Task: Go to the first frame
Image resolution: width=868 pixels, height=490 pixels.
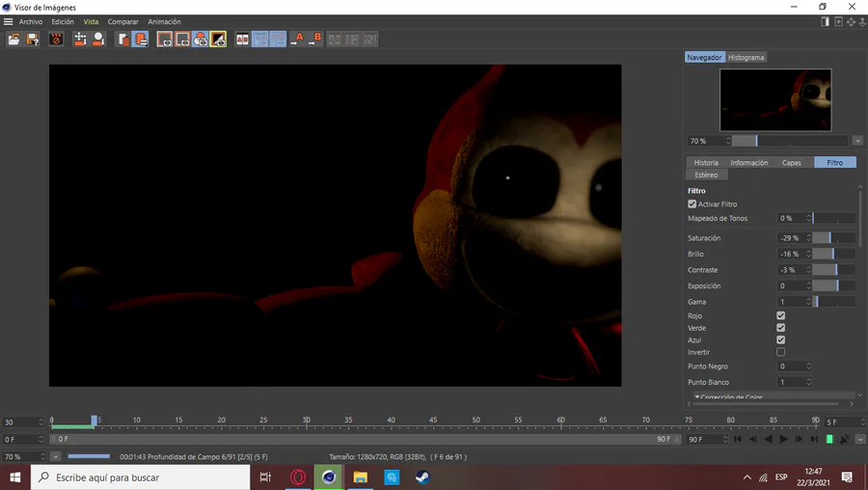Action: [x=738, y=439]
